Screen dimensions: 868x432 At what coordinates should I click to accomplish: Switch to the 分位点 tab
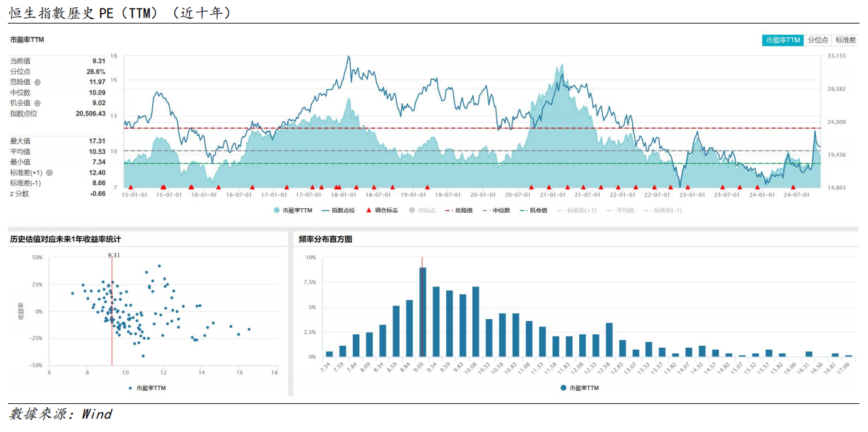coord(817,40)
